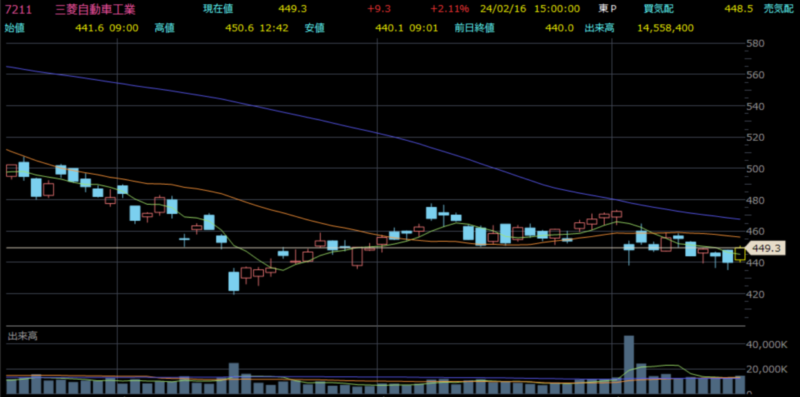This screenshot has width=800, height=397.
Task: Click the 売気配 ask label
Action: coord(785,9)
